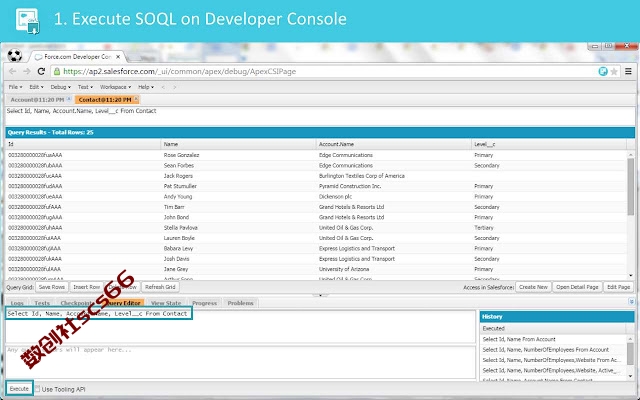Screen dimensions: 640x400
Task: Click the Save Rows button
Action: (51, 287)
